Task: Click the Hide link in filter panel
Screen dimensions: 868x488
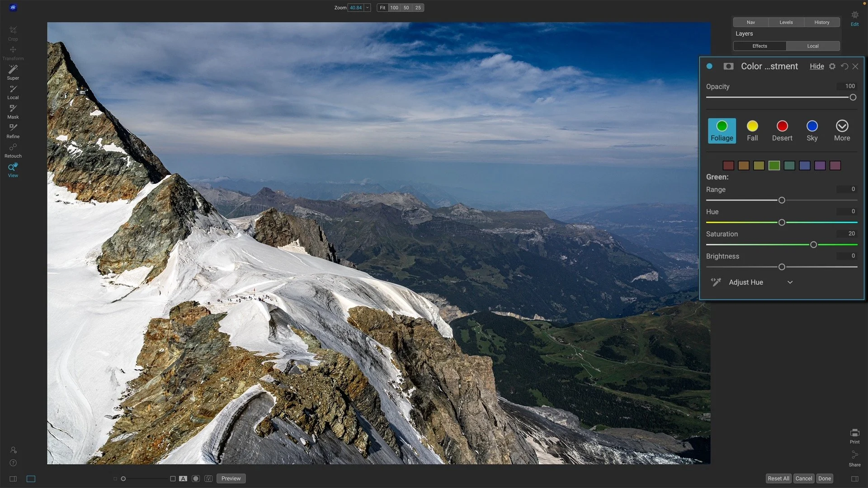Action: (x=816, y=66)
